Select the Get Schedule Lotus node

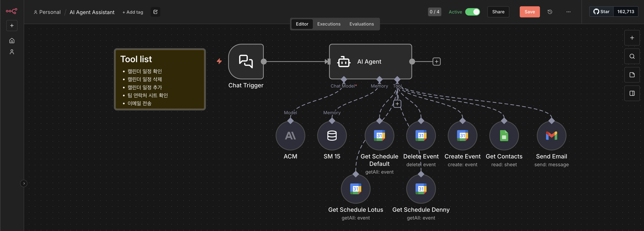click(356, 189)
